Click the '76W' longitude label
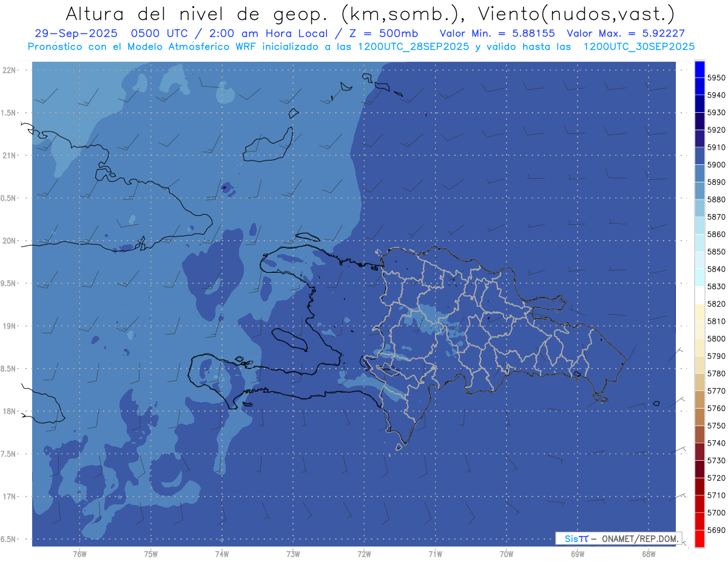Viewport: 728px width, 562px height. pos(79,554)
